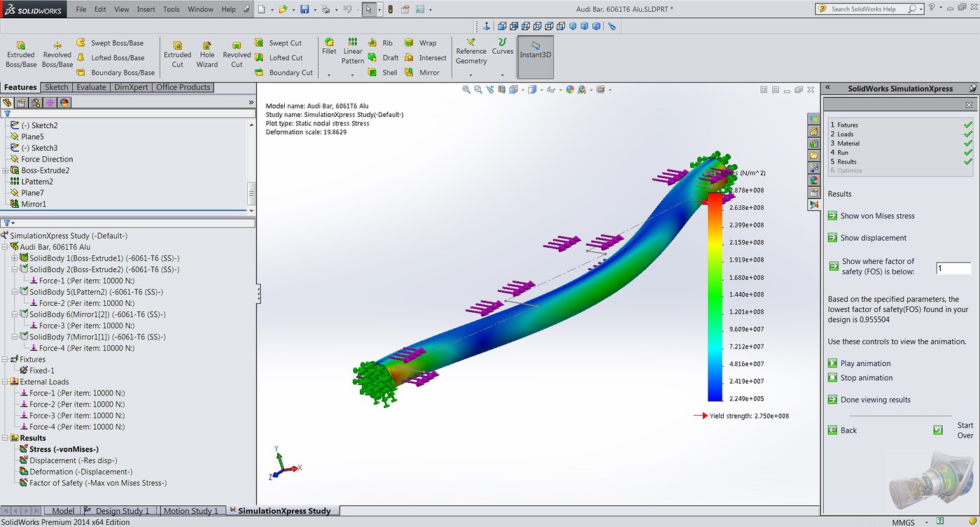Collapse SolidBody 2(Boss-Extrude2) node
980x527 pixels.
coord(15,269)
